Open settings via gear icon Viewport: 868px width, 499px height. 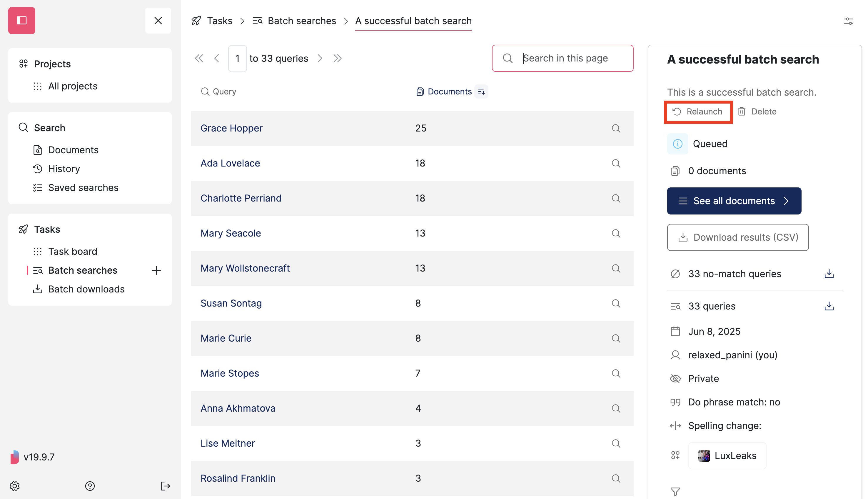click(14, 486)
